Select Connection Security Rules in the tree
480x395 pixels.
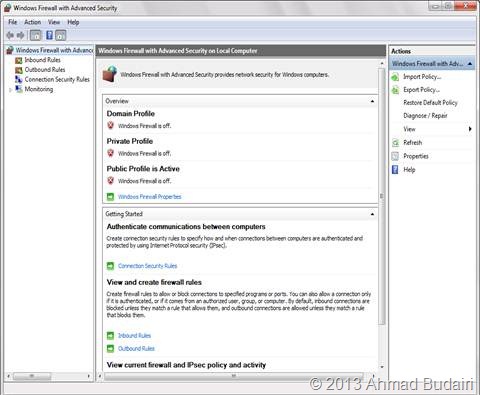pos(57,79)
